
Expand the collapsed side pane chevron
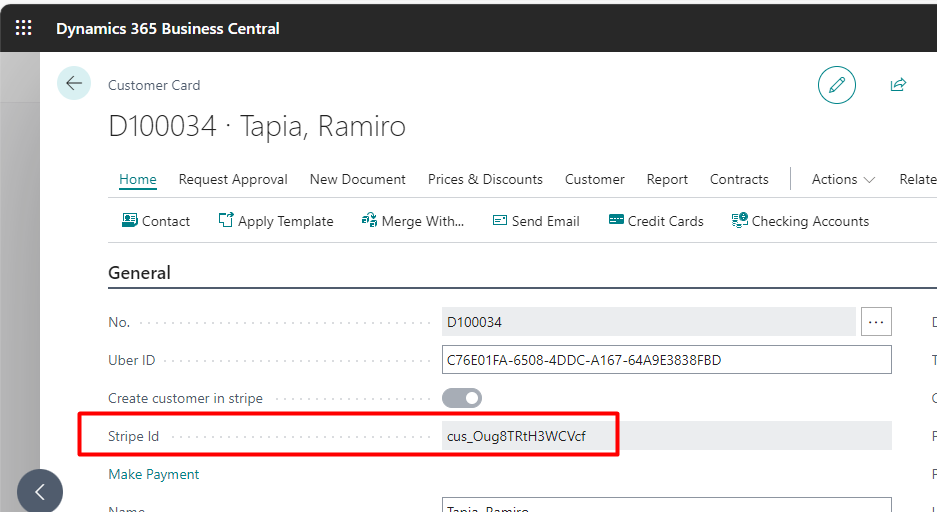point(39,492)
